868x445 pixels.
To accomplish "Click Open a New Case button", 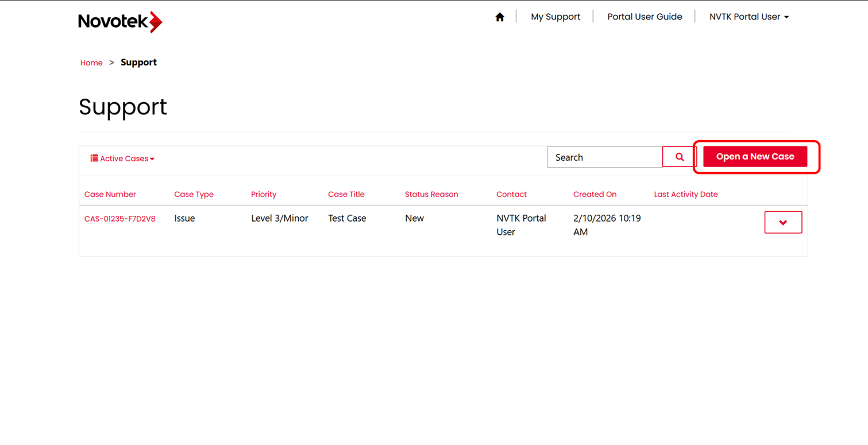I will point(755,157).
